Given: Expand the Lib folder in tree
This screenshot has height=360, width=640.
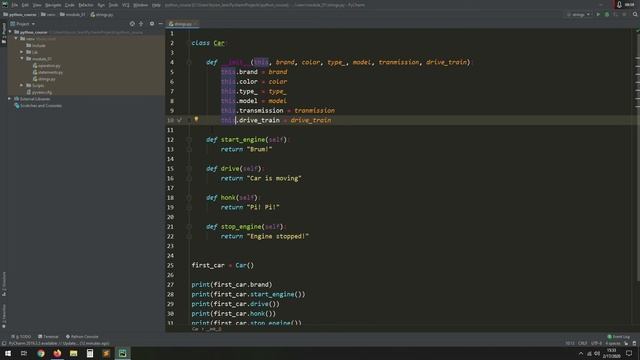Looking at the screenshot, I should [22, 52].
